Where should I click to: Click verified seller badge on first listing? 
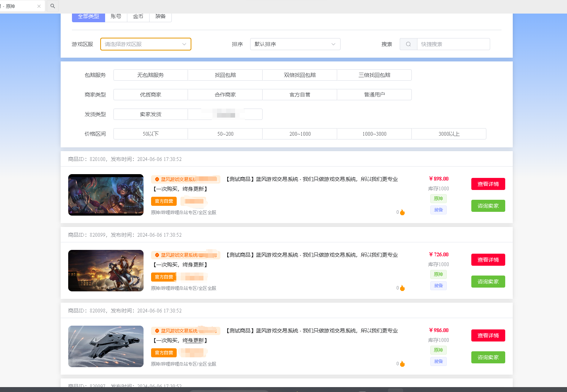[x=157, y=179]
